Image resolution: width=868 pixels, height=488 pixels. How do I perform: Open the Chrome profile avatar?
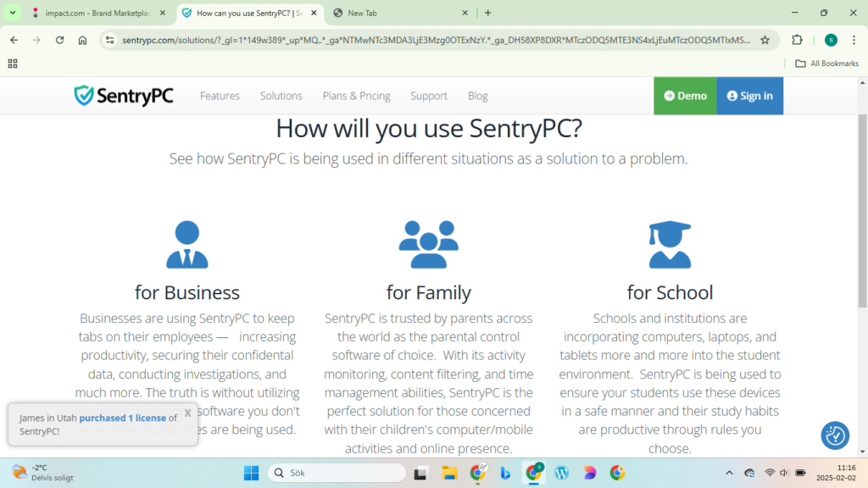(x=831, y=40)
